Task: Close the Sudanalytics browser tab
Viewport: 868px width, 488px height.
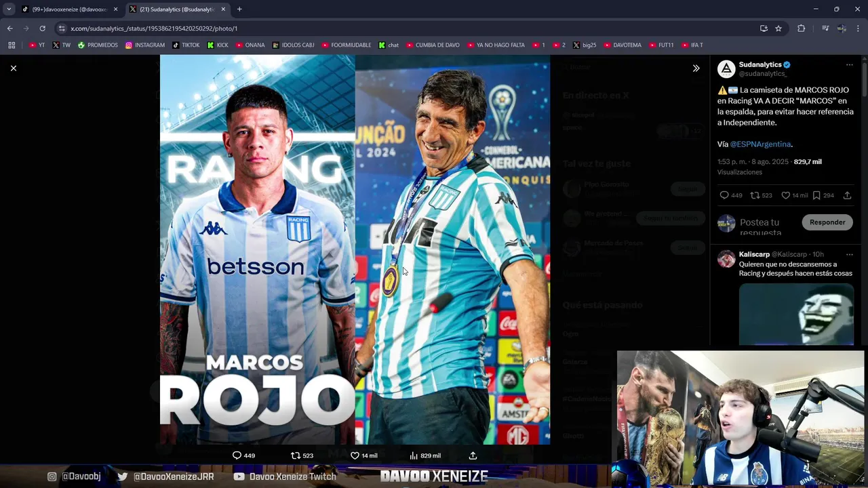Action: point(223,9)
